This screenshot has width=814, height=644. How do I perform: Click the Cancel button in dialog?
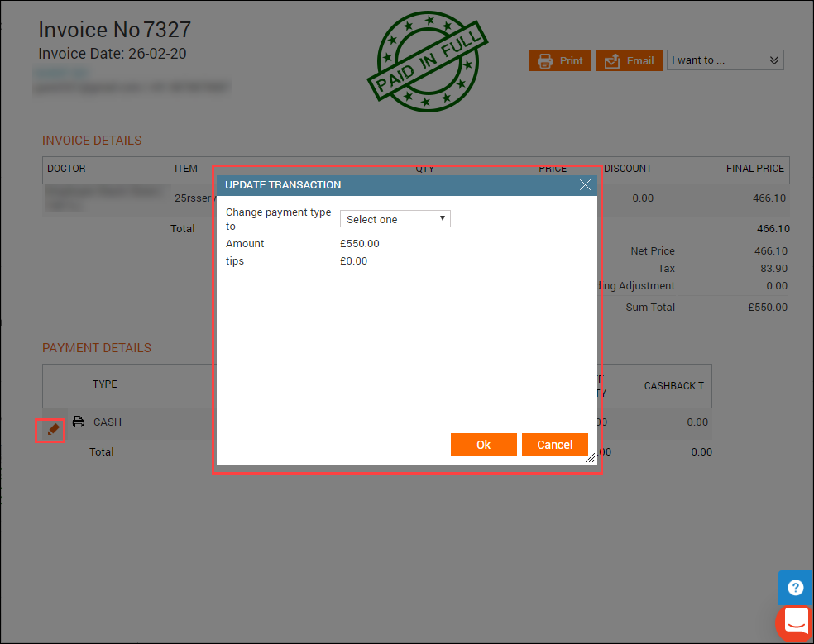pyautogui.click(x=554, y=444)
